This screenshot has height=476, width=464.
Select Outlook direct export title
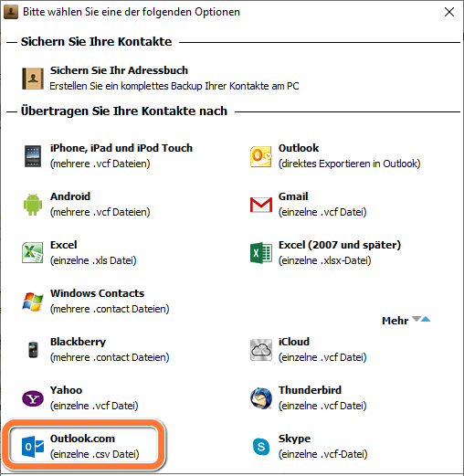click(299, 148)
